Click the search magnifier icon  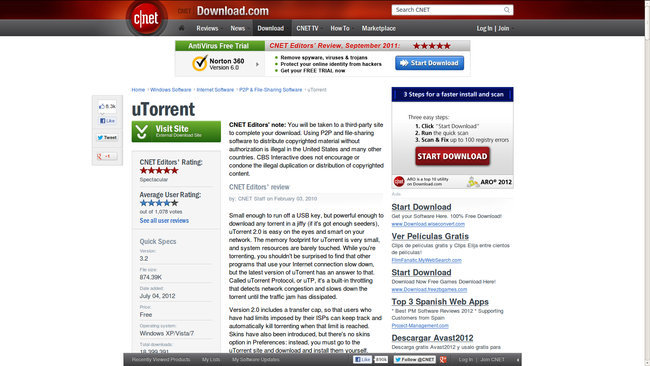pyautogui.click(x=507, y=10)
